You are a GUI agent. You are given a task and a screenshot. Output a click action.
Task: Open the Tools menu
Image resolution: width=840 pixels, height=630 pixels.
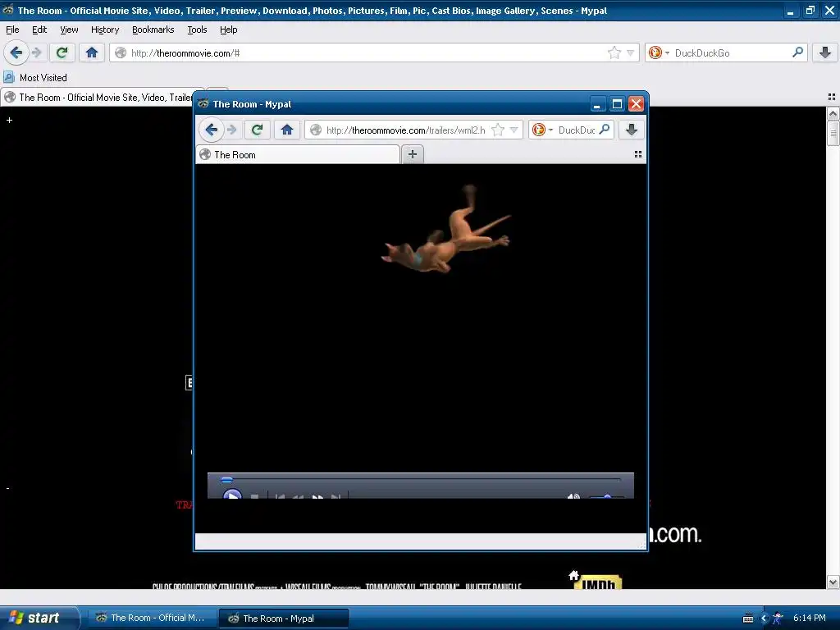tap(197, 30)
